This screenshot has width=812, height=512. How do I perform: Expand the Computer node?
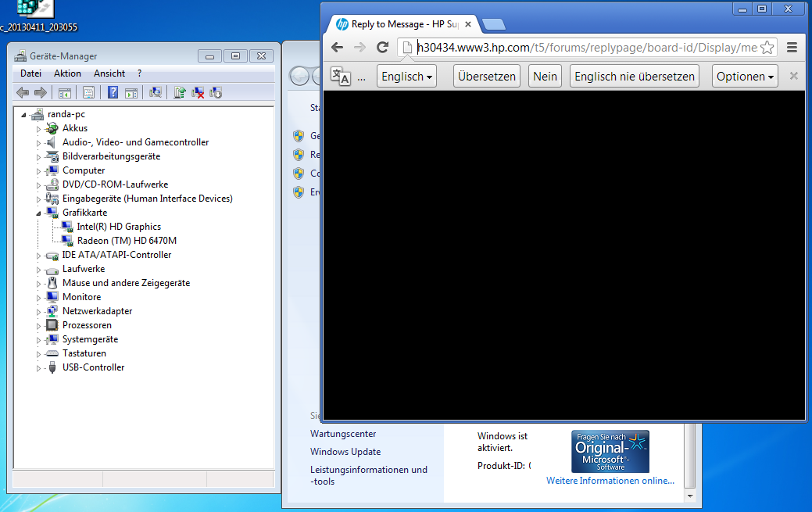pos(38,170)
